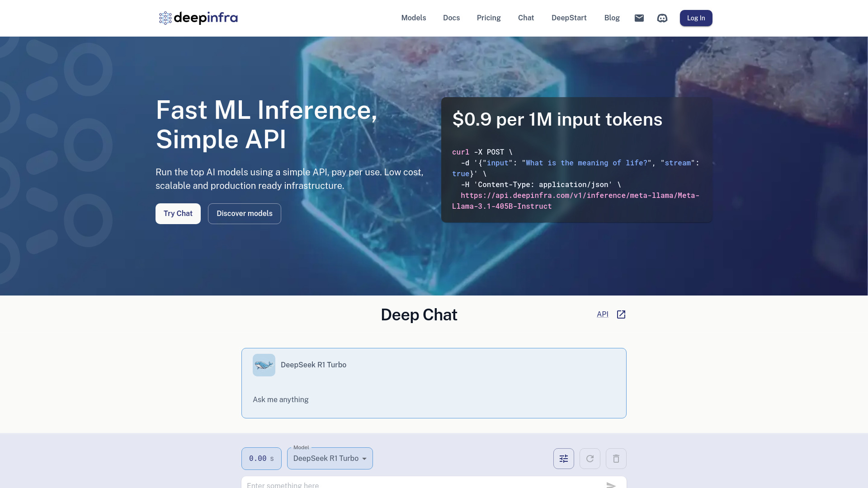
Task: Send a message with the paper plane icon
Action: pyautogui.click(x=611, y=485)
